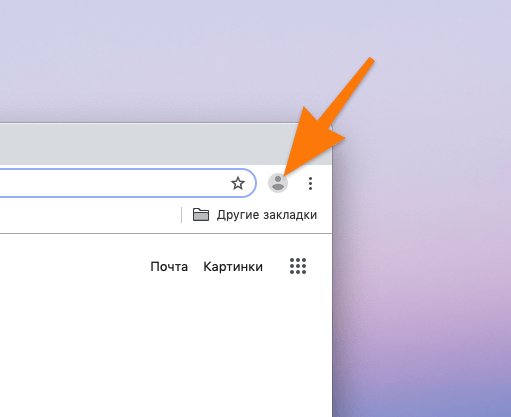Open the Другие закладки bookmarks folder
Viewport: 511px width, 417px height.
(255, 215)
